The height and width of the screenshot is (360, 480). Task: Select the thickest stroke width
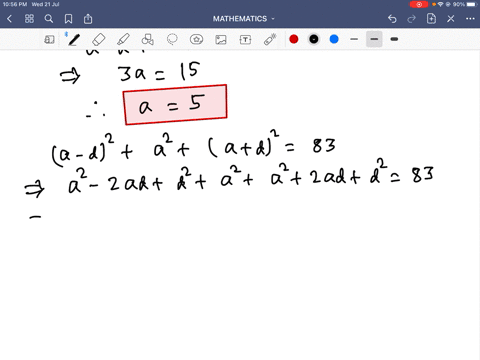tap(394, 39)
